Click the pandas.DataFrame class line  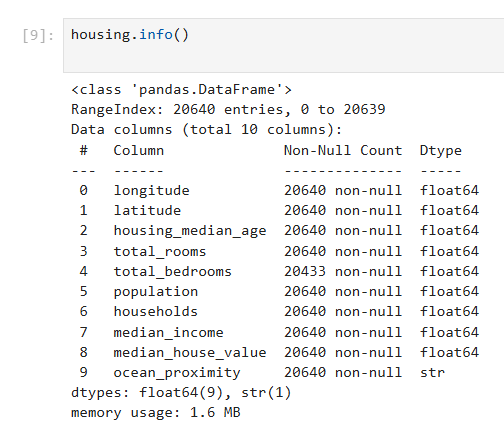coord(182,89)
